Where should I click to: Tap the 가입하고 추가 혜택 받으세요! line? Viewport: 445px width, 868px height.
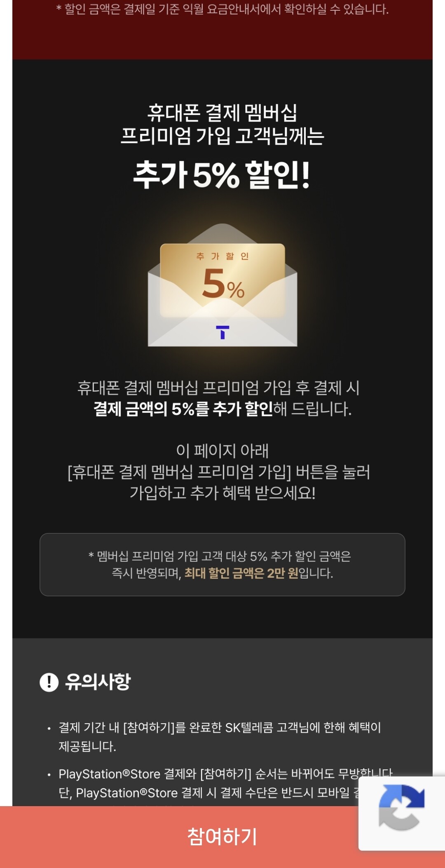(x=222, y=493)
